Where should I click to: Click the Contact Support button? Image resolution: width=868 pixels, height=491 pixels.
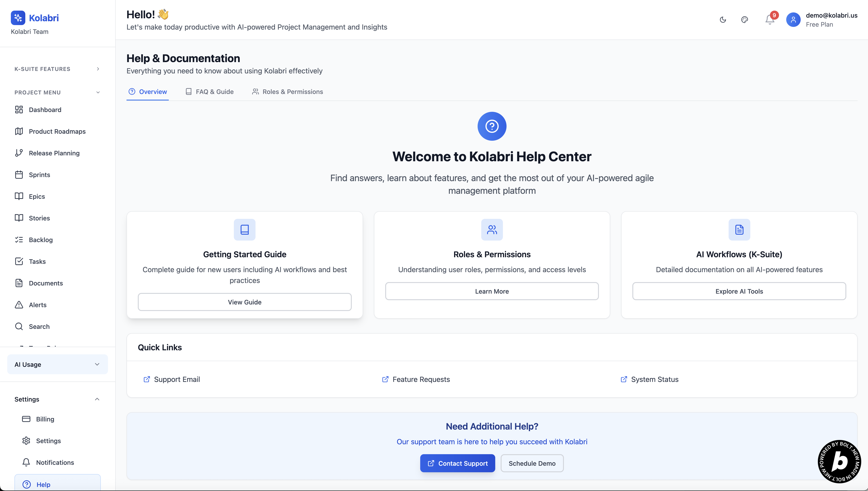point(457,463)
